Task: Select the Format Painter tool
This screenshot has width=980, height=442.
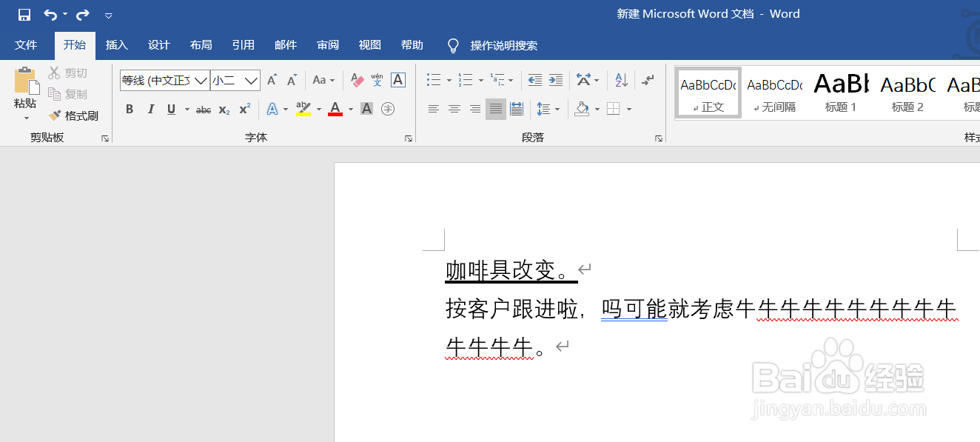Action: coord(74,115)
